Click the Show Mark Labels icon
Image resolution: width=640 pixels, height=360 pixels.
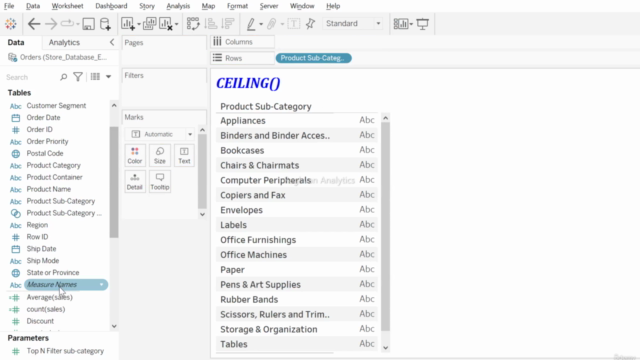click(x=293, y=24)
